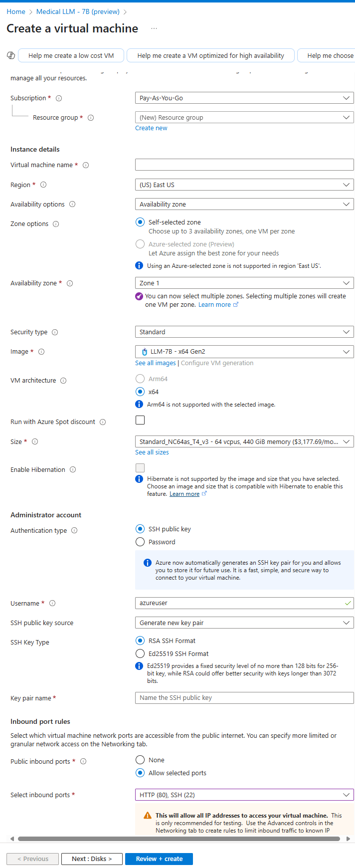The width and height of the screenshot is (355, 868).
Task: Select x64 architecture radio
Action: 140,392
